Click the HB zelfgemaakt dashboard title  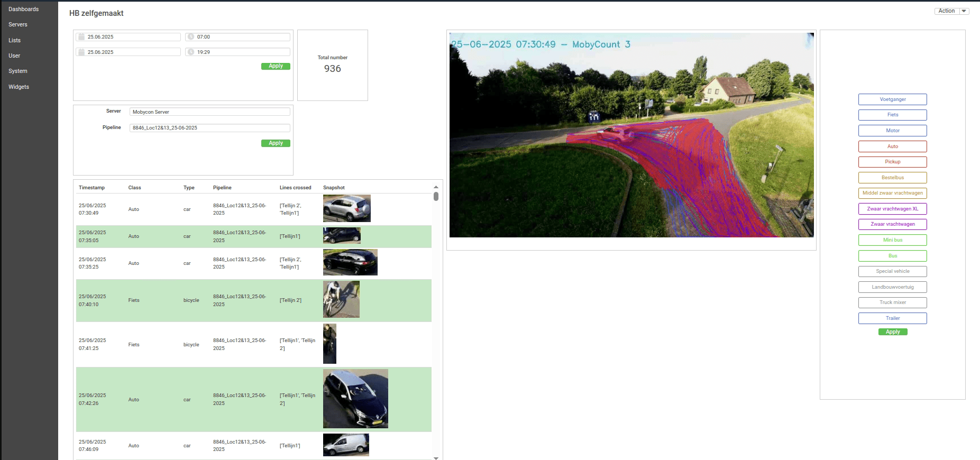(x=96, y=13)
